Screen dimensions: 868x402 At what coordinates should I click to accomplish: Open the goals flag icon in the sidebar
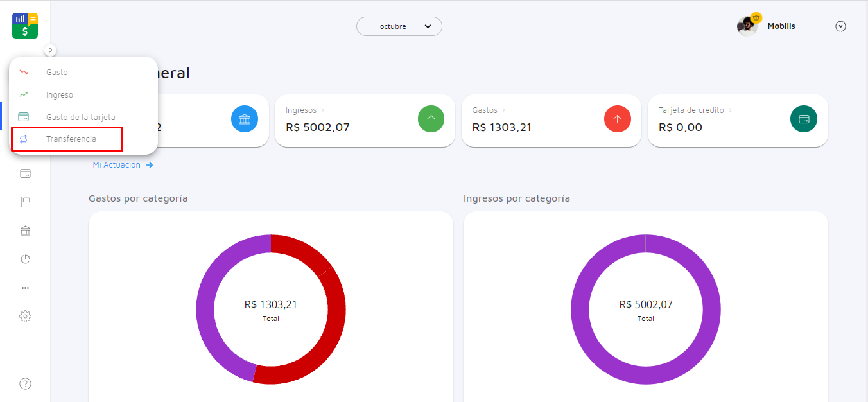25,202
